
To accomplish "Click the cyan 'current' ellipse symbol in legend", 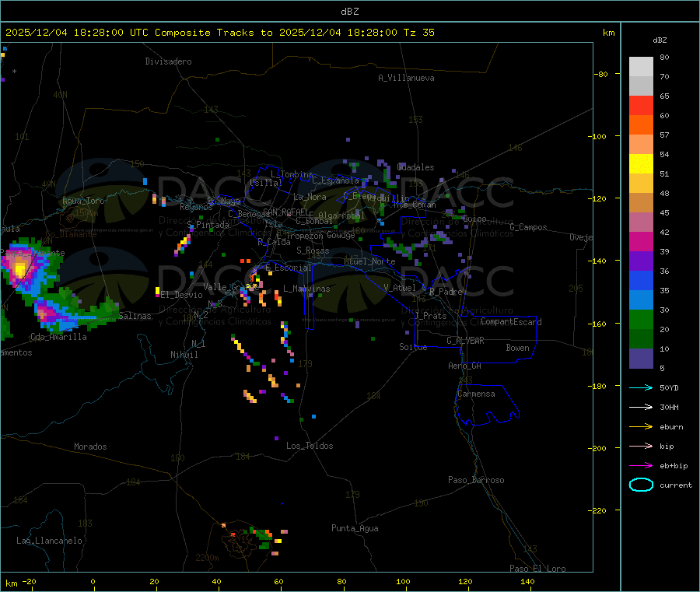I will tap(641, 485).
